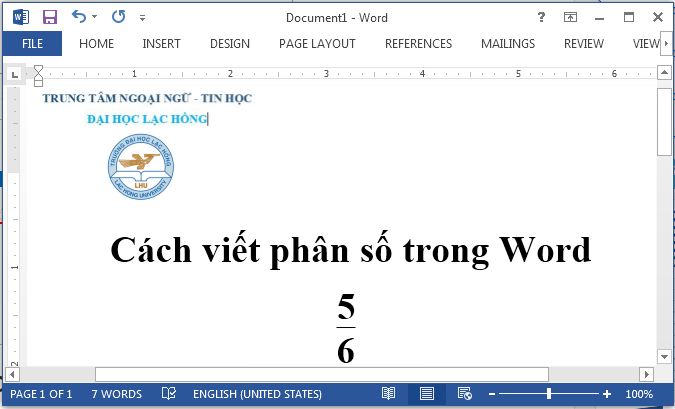Toggle Print Layout view button
This screenshot has width=675, height=409.
coord(427,394)
